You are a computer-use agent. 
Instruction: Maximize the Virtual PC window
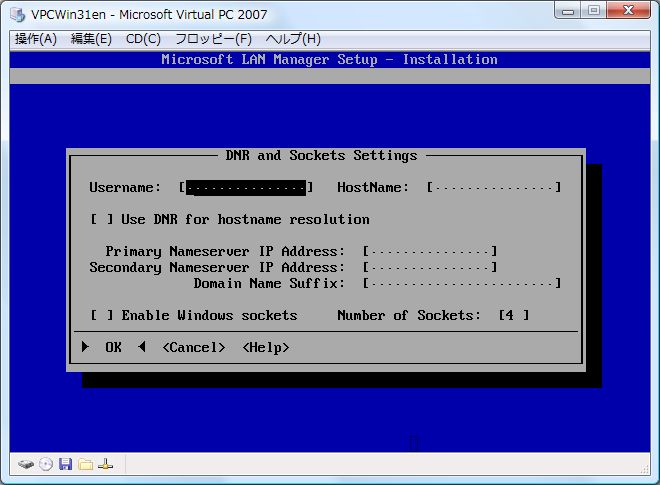(594, 10)
